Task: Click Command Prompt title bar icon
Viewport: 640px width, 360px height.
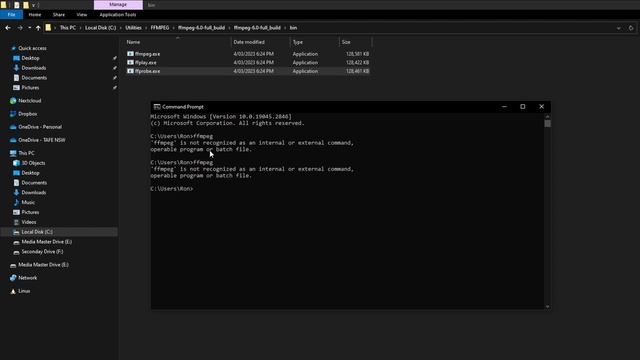Action: pyautogui.click(x=157, y=107)
